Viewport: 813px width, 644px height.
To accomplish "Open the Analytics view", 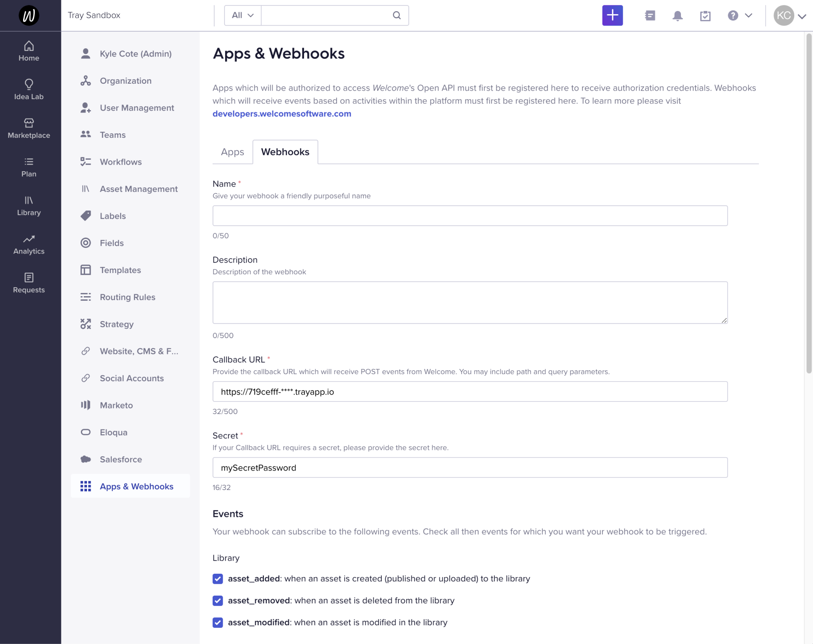I will tap(28, 244).
